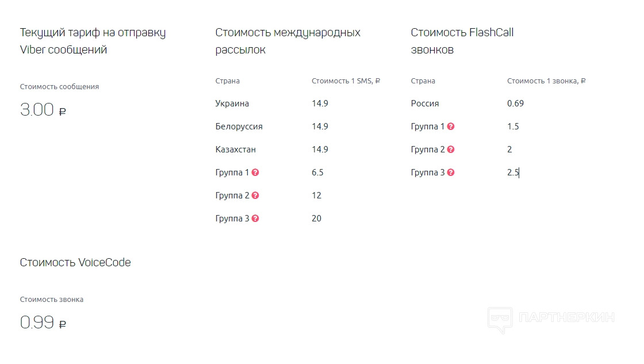The width and height of the screenshot is (644, 364).
Task: Click help icon beside Группа 2 in international SMS table
Action: pyautogui.click(x=255, y=196)
